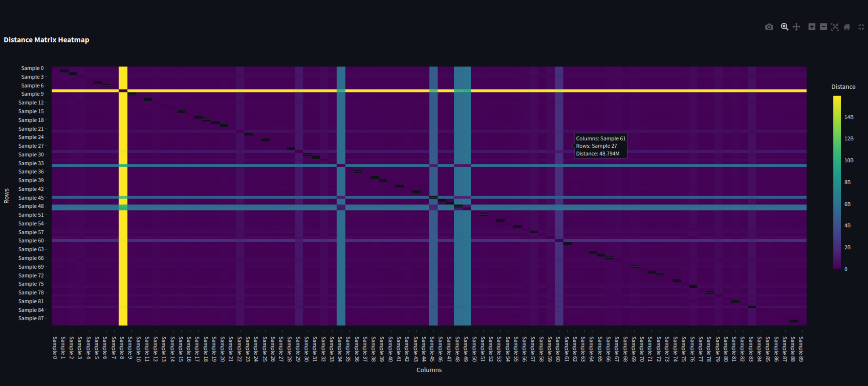Click the Sample 89 column label
The image size is (868, 386).
(801, 349)
